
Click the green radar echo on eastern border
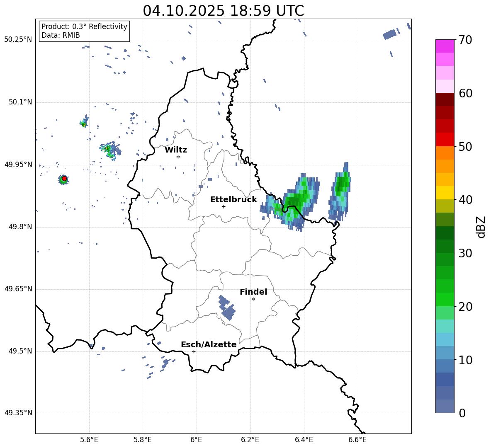tap(291, 203)
